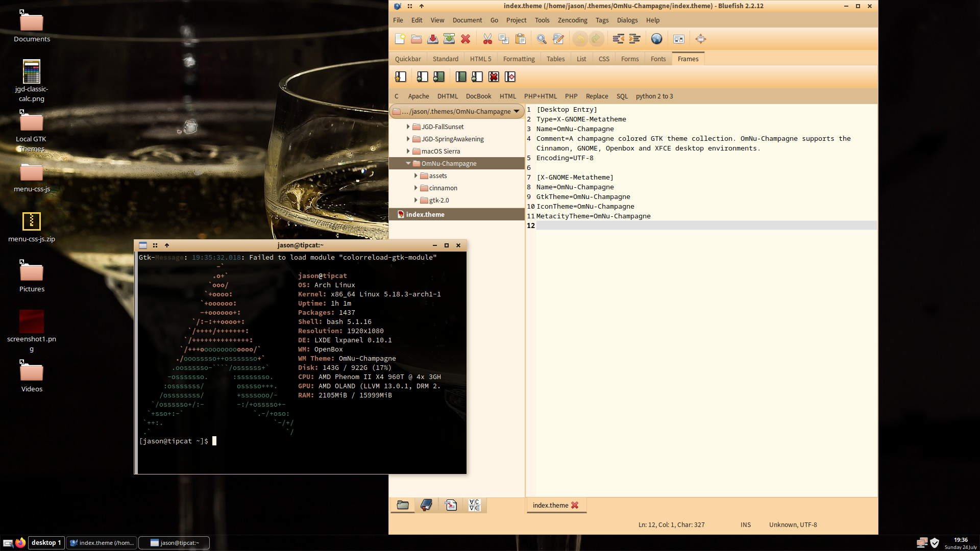Image resolution: width=980 pixels, height=551 pixels.
Task: Expand the gtk-2.0 folder
Action: point(415,200)
